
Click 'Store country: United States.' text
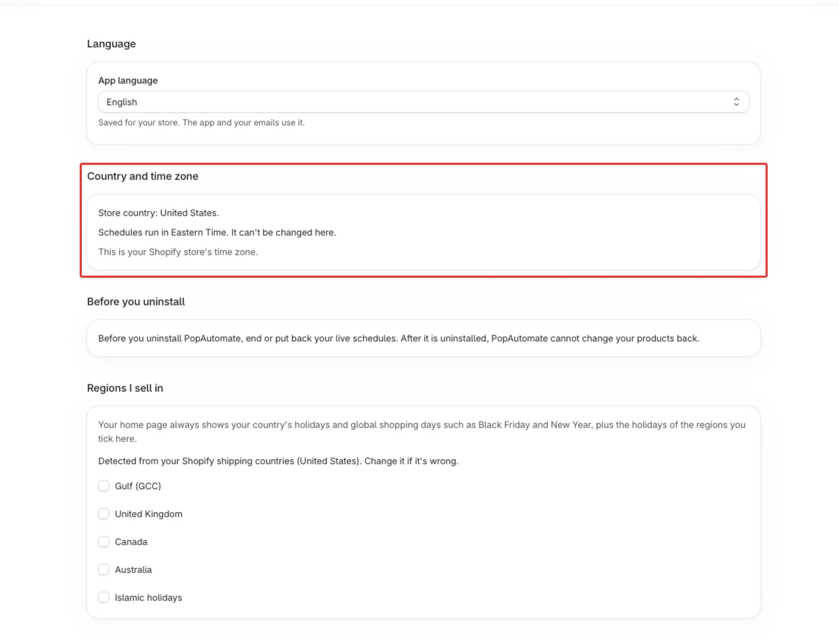click(158, 213)
